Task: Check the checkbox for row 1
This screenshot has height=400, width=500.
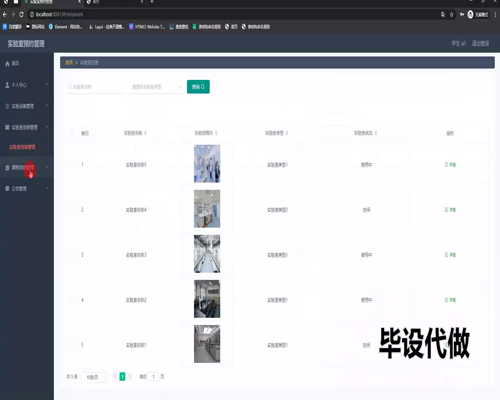Action: coord(72,165)
